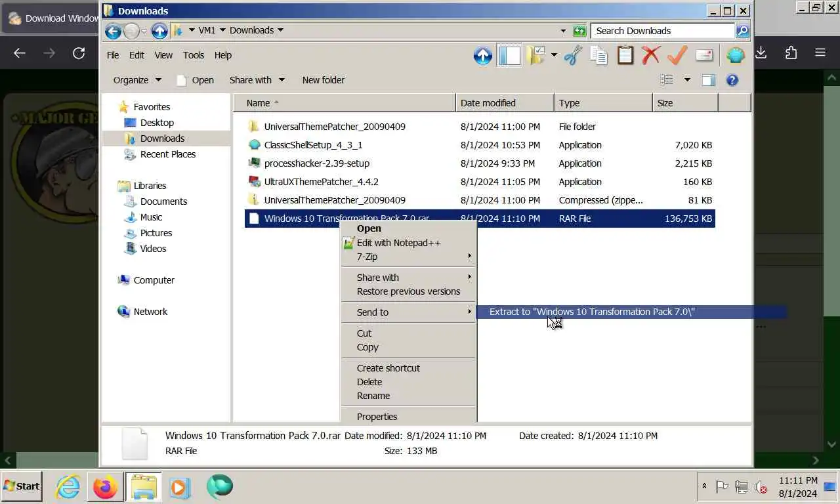This screenshot has width=840, height=504.
Task: Expand the Send to submenu
Action: 408,312
